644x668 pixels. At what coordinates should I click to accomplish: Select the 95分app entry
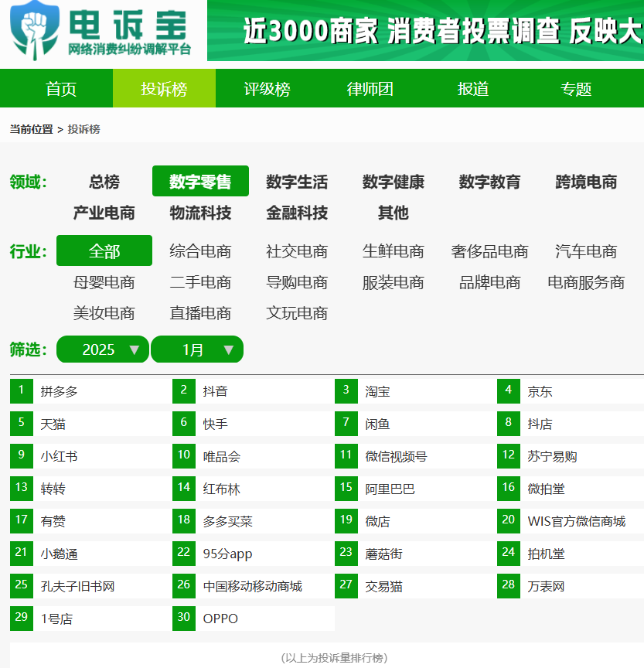(x=254, y=554)
